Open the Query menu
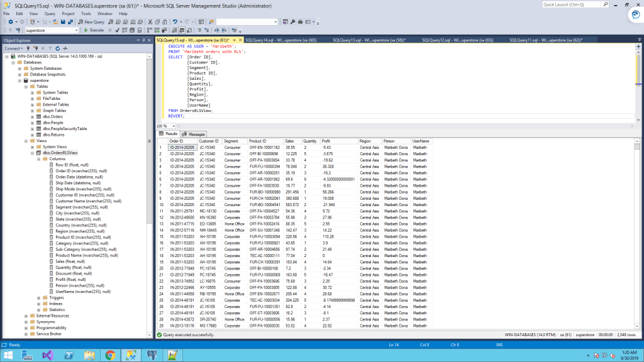The image size is (644, 362). pos(48,13)
